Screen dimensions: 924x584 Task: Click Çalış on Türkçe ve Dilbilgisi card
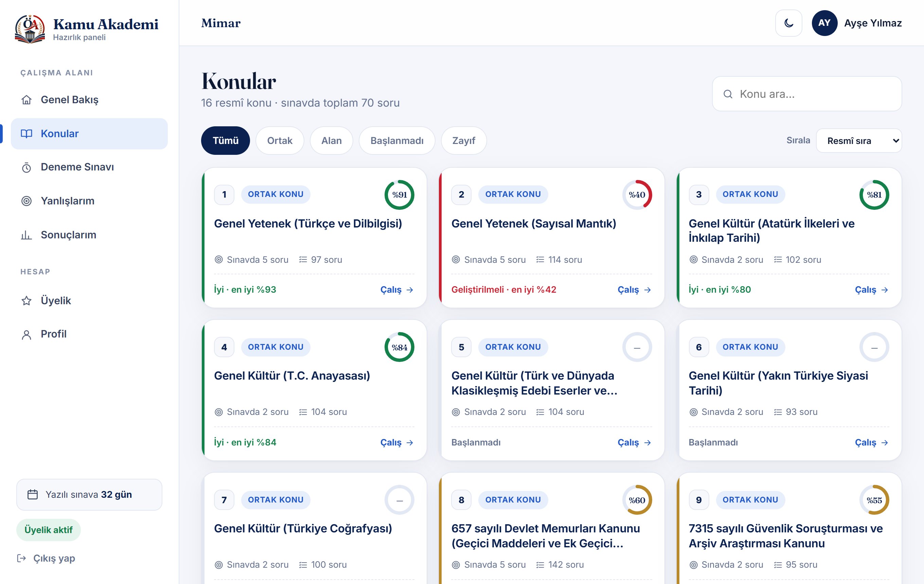click(397, 290)
